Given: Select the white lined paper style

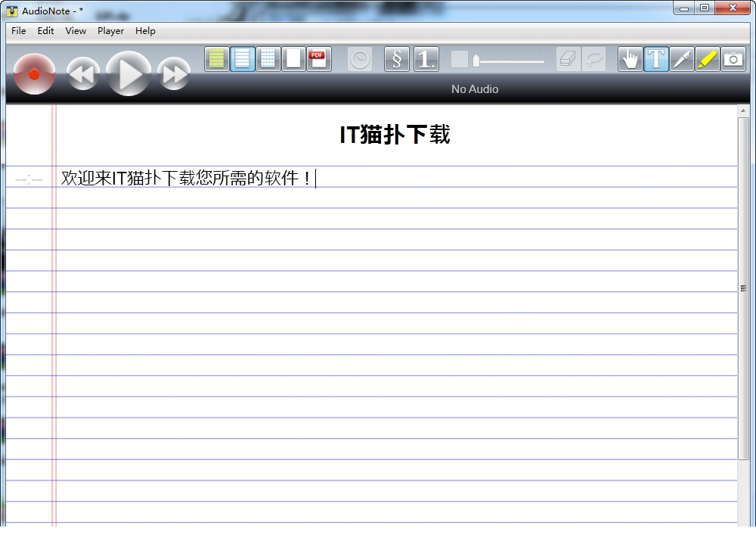Looking at the screenshot, I should tap(243, 59).
